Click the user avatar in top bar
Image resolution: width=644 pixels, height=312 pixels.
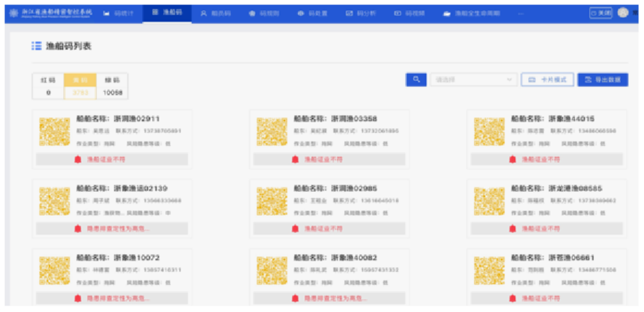pyautogui.click(x=623, y=13)
